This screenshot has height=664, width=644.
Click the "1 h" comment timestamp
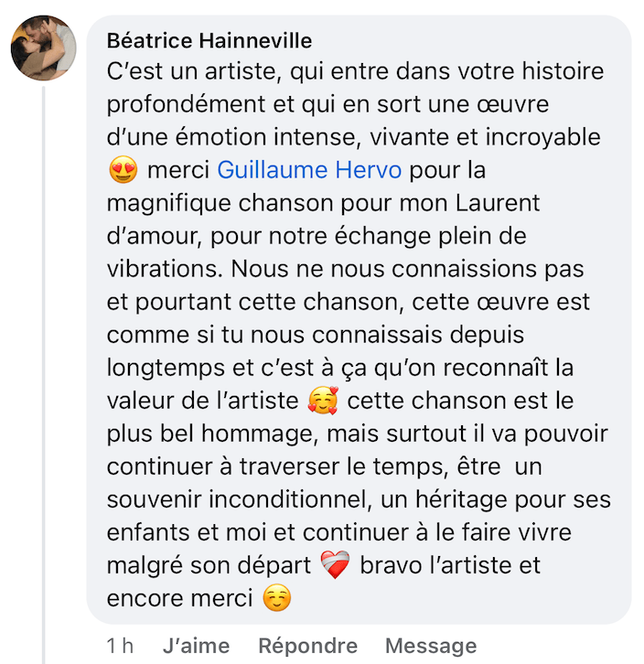pos(120,646)
